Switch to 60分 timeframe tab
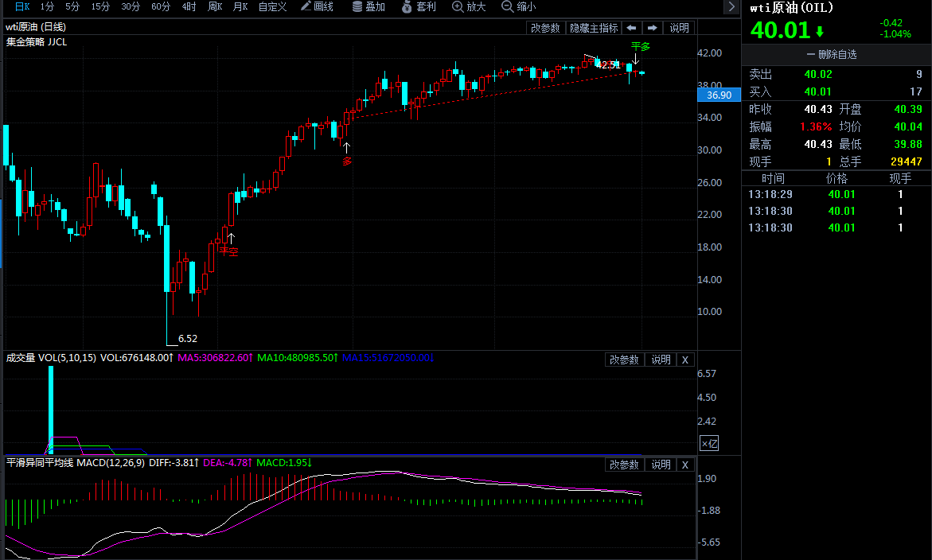Viewport: 932px width, 560px height. click(161, 6)
